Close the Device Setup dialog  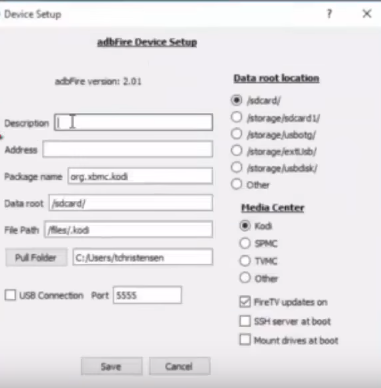[x=367, y=14]
